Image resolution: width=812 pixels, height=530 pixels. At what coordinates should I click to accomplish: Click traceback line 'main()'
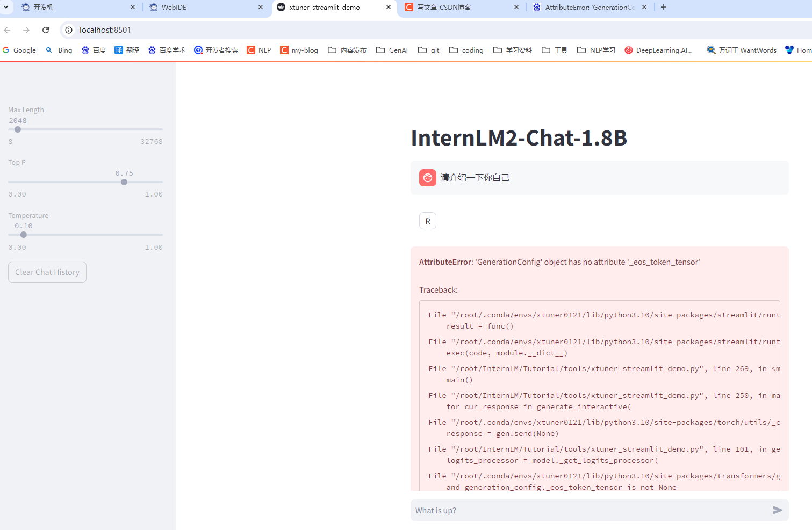[x=459, y=380]
